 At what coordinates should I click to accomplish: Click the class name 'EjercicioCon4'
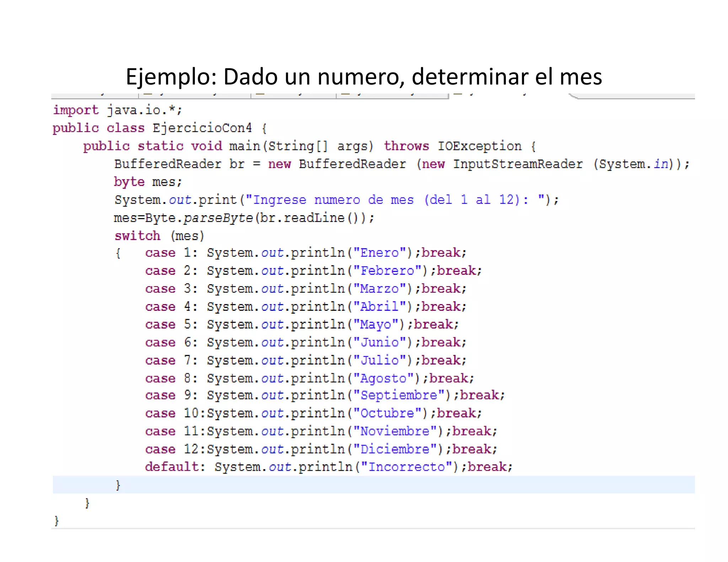pos(202,128)
